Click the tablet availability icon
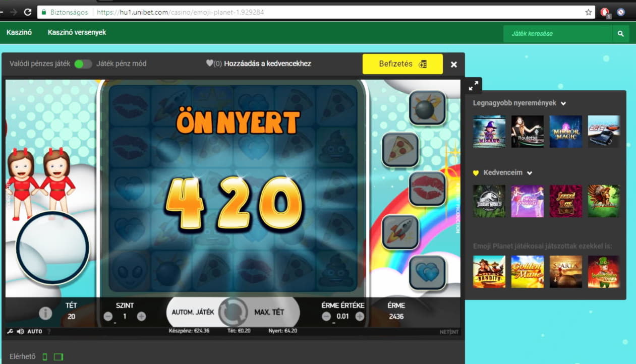 coord(59,357)
